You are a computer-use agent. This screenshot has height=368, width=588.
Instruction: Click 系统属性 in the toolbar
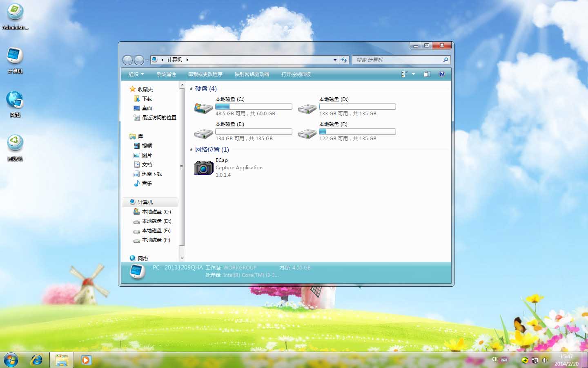166,74
